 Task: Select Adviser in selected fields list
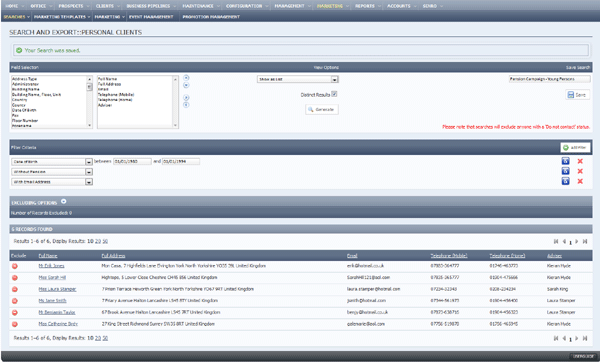point(105,105)
